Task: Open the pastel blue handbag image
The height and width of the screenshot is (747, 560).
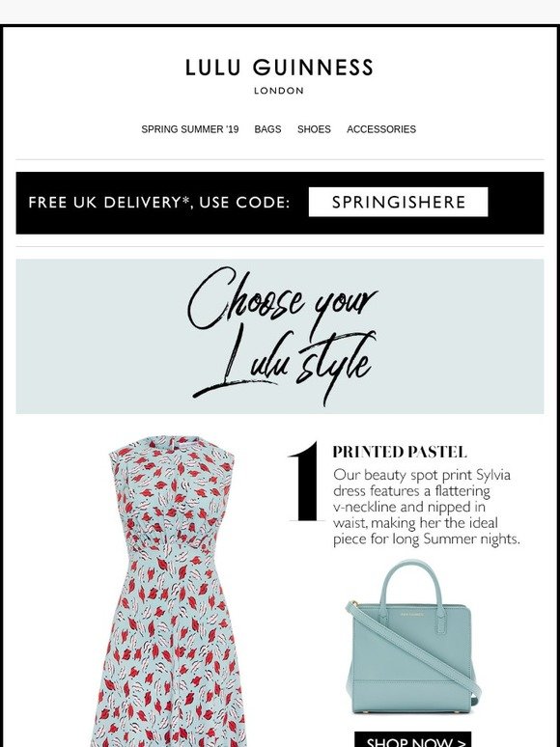Action: 412,636
